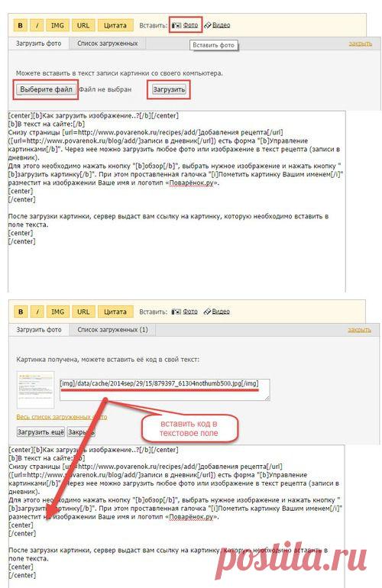Viewport: 382px width, 588px height.
Task: Open the Видео link in the lower editor
Action: coord(221,312)
